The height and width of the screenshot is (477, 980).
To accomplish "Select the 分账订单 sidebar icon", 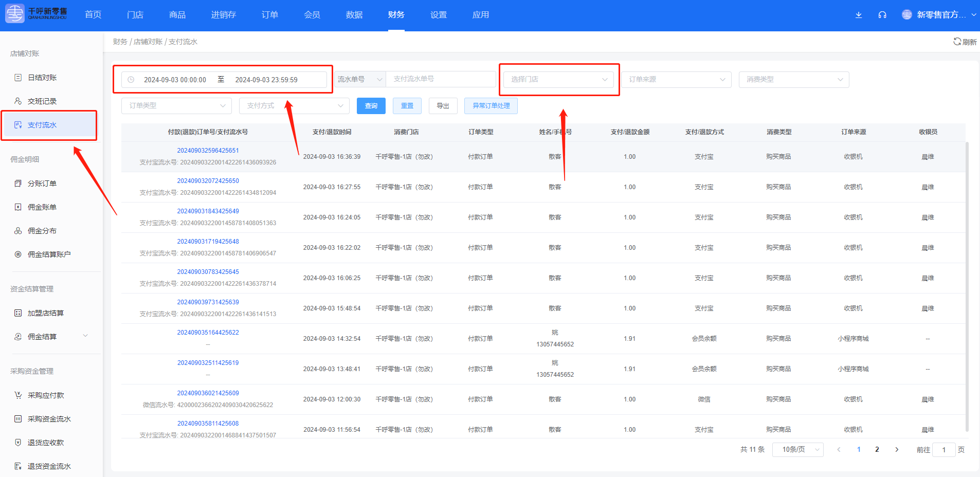I will pos(18,184).
